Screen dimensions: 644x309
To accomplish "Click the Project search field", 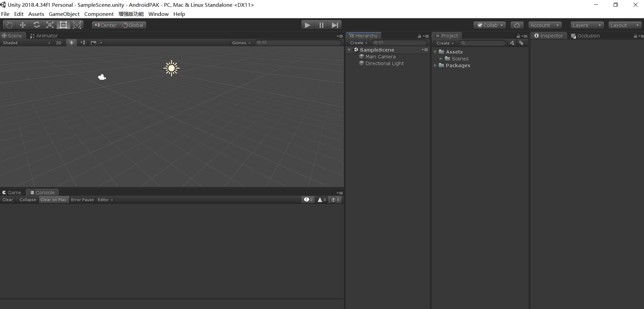I will pos(482,43).
